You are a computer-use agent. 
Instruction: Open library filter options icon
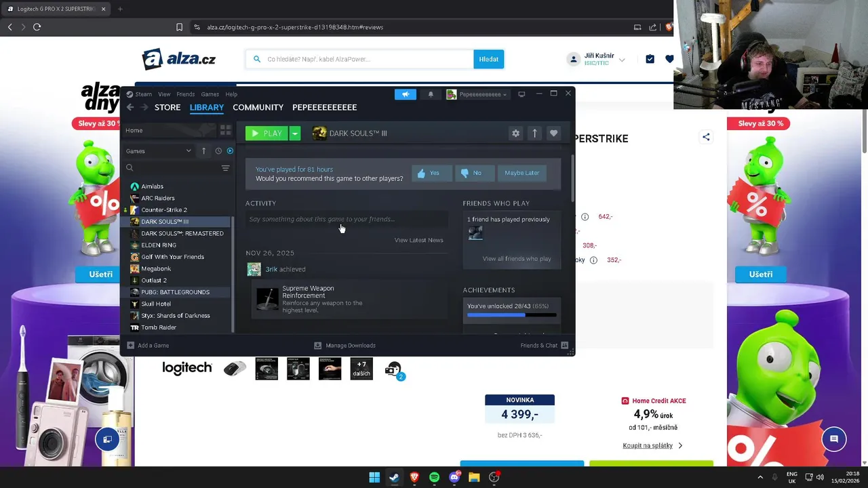point(225,168)
